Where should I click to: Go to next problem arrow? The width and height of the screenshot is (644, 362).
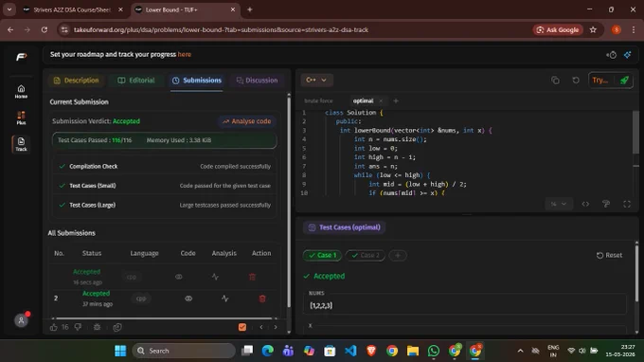tap(276, 327)
